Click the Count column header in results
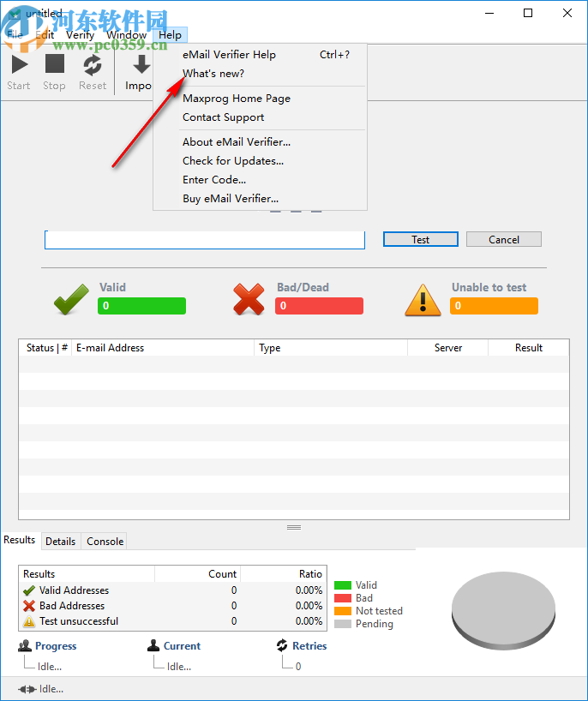 [x=198, y=574]
